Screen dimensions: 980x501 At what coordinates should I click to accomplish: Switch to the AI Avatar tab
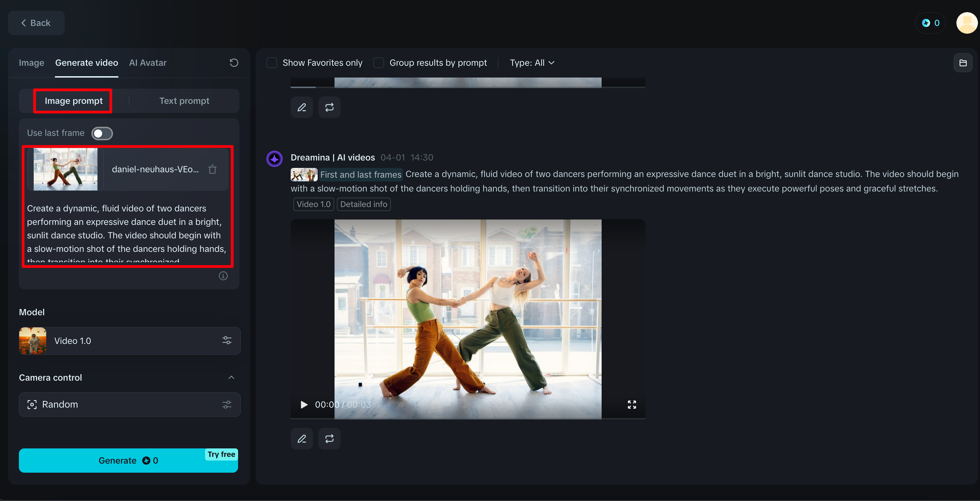147,62
